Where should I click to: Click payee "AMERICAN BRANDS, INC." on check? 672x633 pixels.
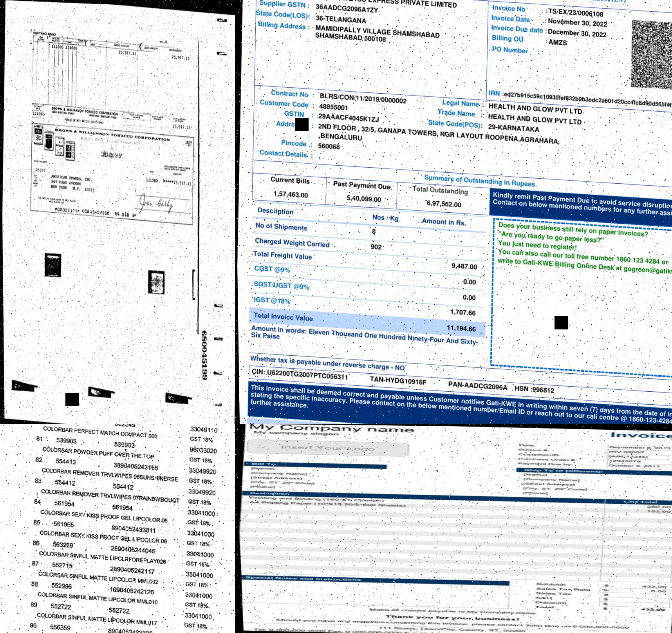(x=72, y=178)
